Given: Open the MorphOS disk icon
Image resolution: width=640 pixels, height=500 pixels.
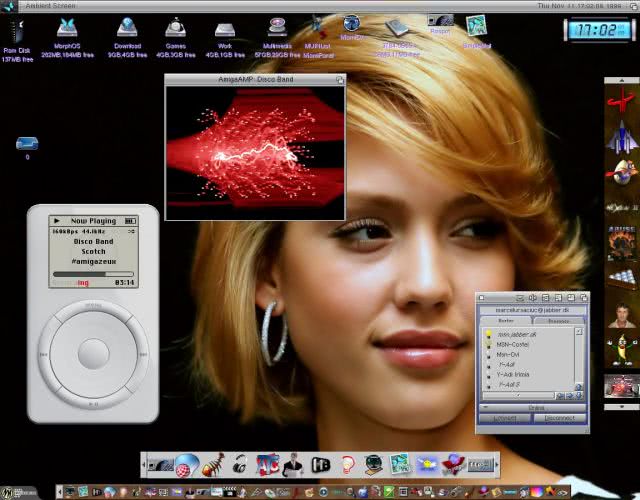Looking at the screenshot, I should pyautogui.click(x=66, y=28).
